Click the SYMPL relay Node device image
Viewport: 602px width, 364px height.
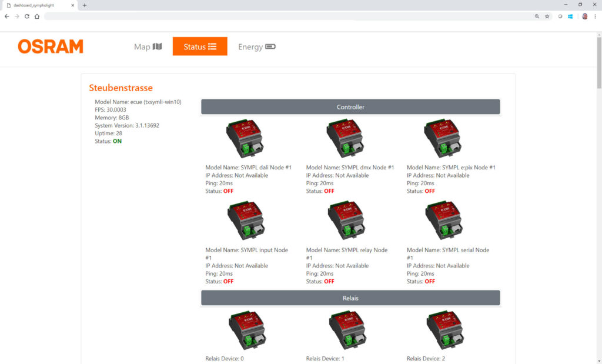point(346,220)
